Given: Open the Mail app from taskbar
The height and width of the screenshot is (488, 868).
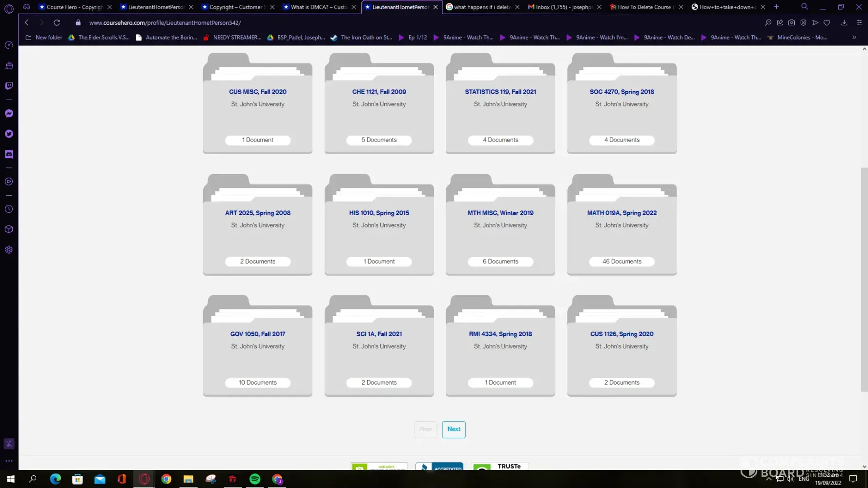Looking at the screenshot, I should coord(100,479).
